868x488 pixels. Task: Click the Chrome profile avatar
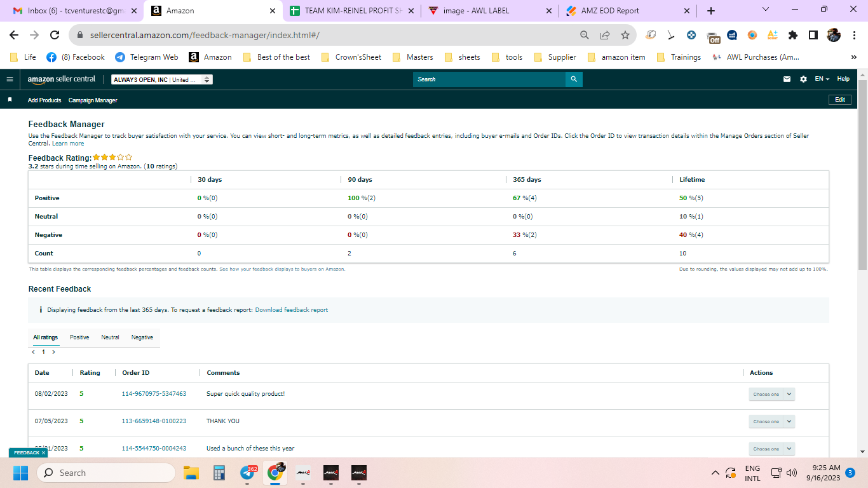[834, 36]
